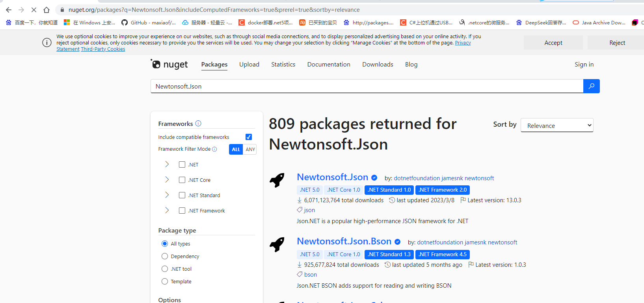Open the Newtonsoft.Json package link
This screenshot has width=644, height=303.
pyautogui.click(x=332, y=177)
